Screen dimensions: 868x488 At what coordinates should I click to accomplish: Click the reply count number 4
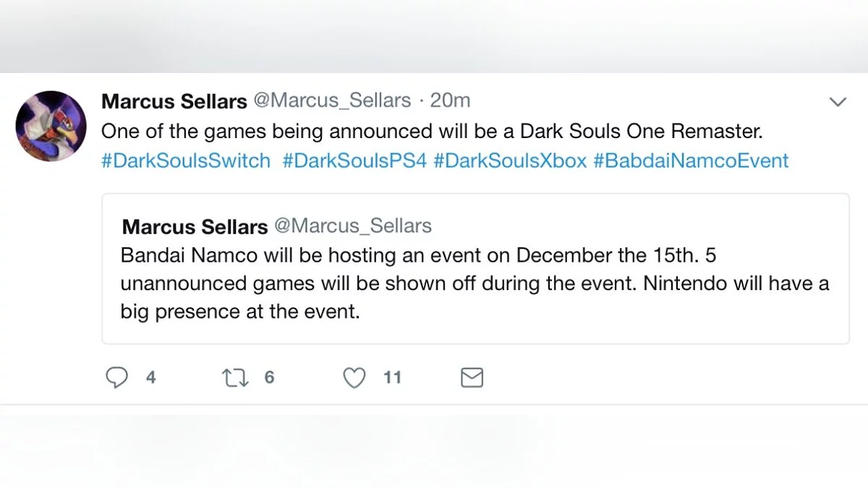[x=150, y=377]
